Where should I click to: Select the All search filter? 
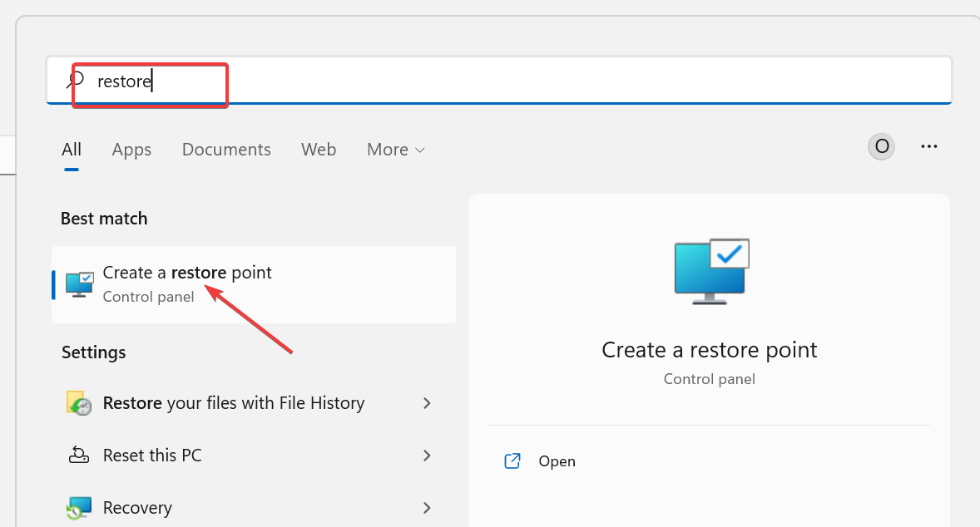click(72, 150)
